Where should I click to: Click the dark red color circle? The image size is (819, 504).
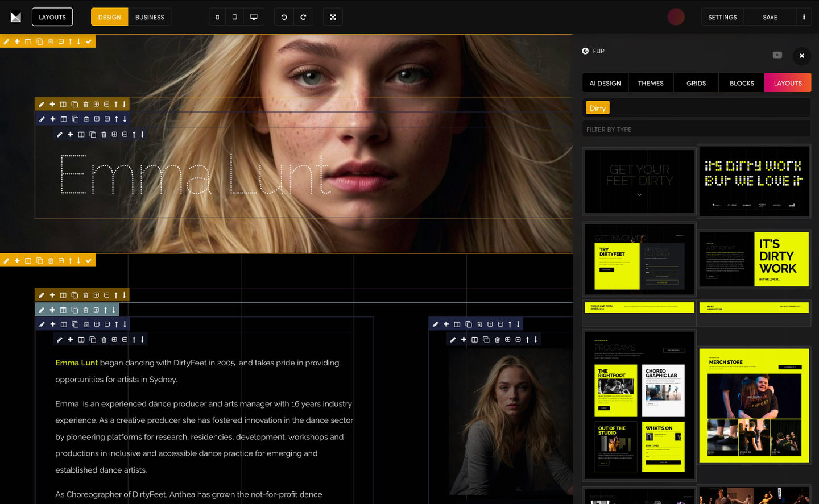click(676, 17)
